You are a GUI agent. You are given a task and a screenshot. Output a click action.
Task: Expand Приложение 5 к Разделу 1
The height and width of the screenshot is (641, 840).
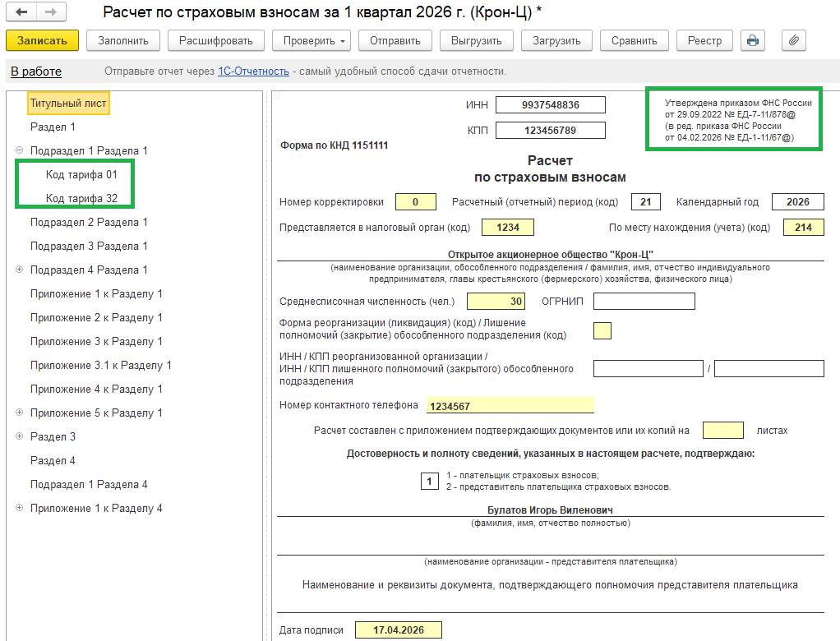pyautogui.click(x=19, y=413)
